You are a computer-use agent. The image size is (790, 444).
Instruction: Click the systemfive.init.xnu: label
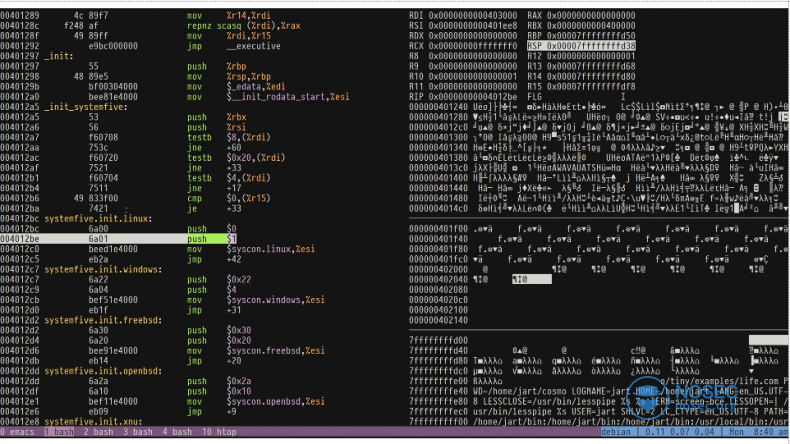tap(93, 422)
